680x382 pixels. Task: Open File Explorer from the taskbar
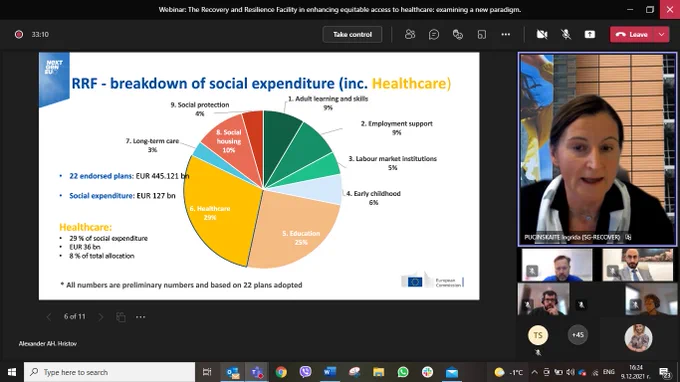(378, 372)
